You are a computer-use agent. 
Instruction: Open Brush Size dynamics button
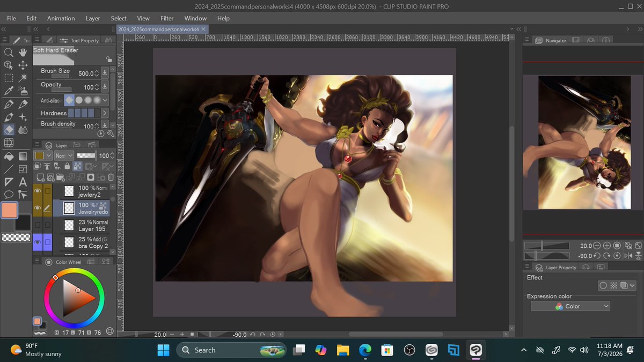point(105,73)
